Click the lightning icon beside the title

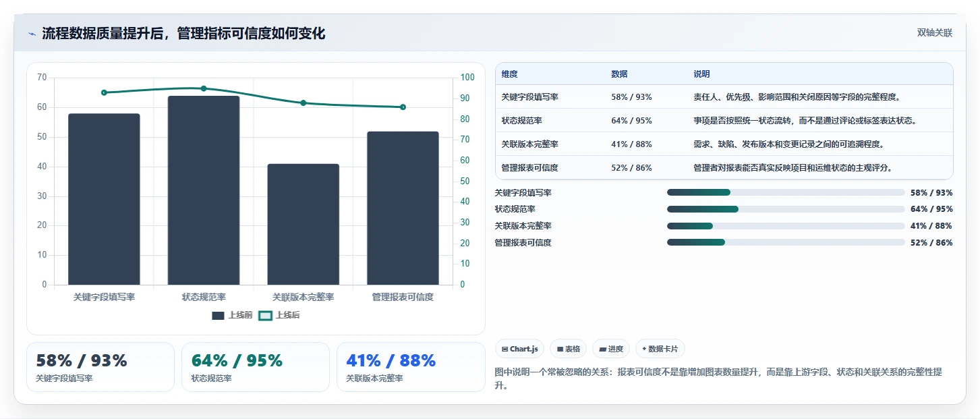pos(32,34)
